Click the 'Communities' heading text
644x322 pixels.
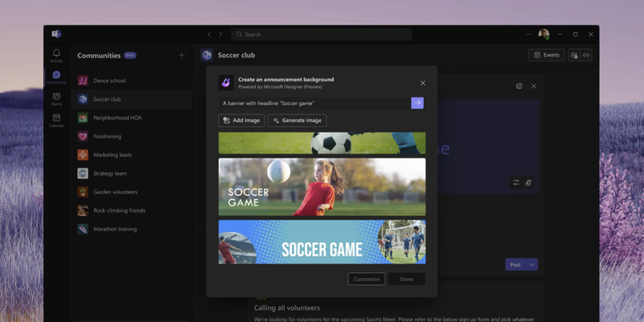tap(99, 55)
